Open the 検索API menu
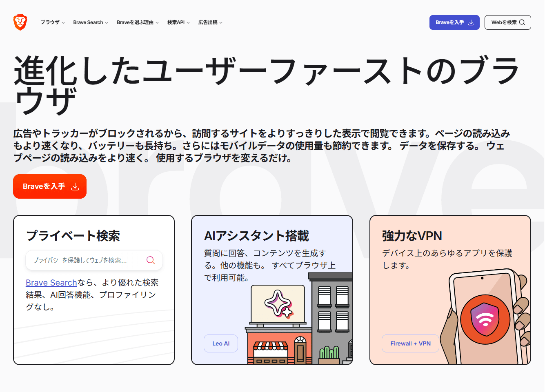The image size is (545, 392). tap(178, 22)
